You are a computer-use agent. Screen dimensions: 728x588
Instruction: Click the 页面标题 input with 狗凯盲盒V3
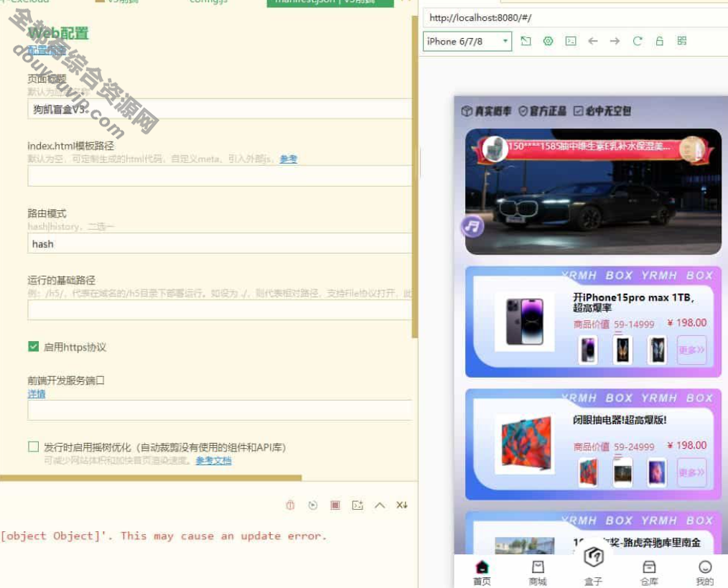click(220, 109)
